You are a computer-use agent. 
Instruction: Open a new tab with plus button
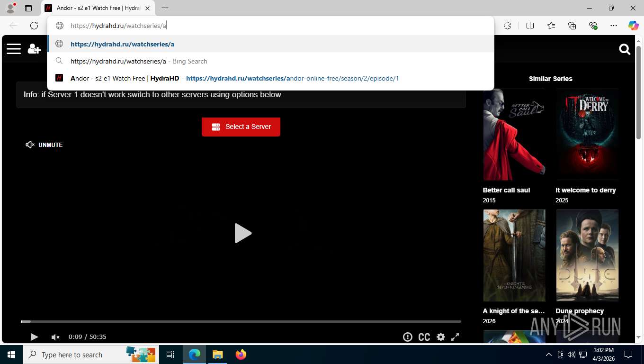click(165, 8)
